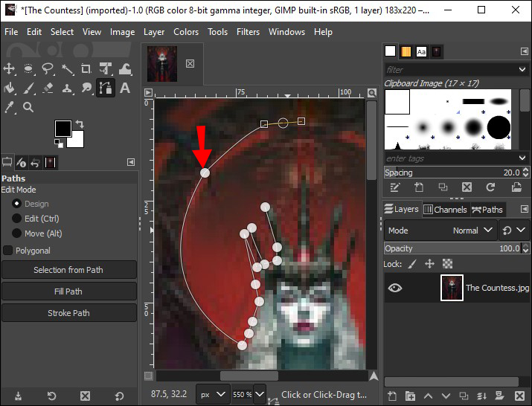Enable the Polygonal checkbox
Screen dimensions: 532x406
pyautogui.click(x=9, y=251)
